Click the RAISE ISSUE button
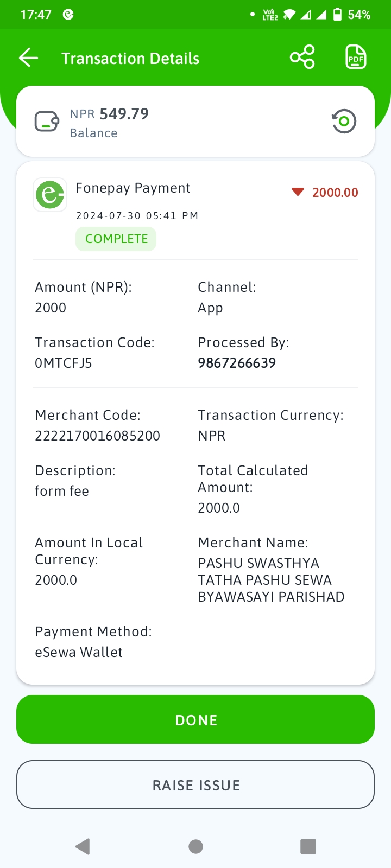Screen dimensions: 391x868 pyautogui.click(x=195, y=784)
